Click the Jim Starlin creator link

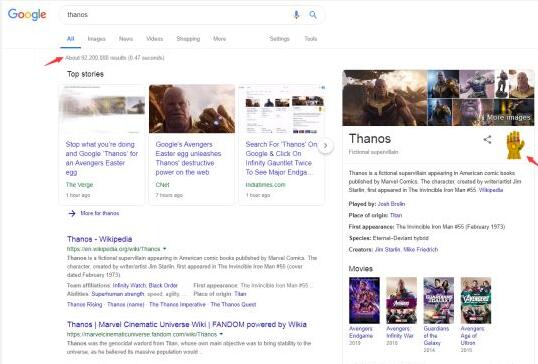point(387,250)
